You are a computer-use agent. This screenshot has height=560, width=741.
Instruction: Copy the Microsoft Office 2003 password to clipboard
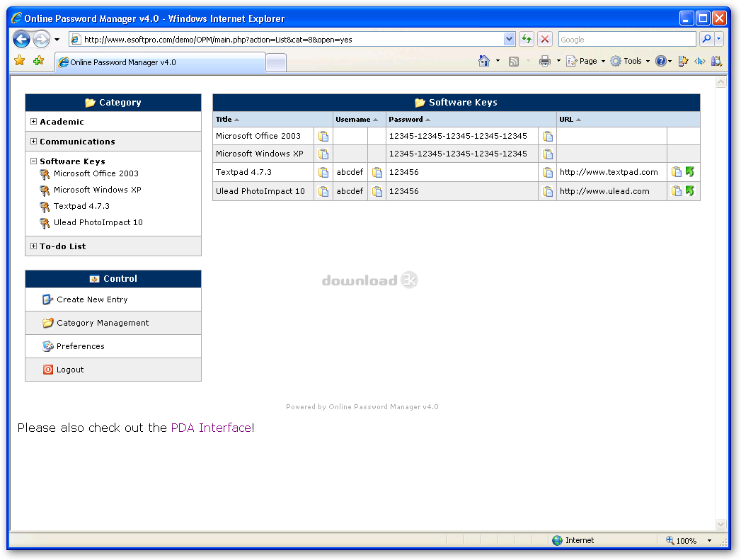(x=547, y=137)
